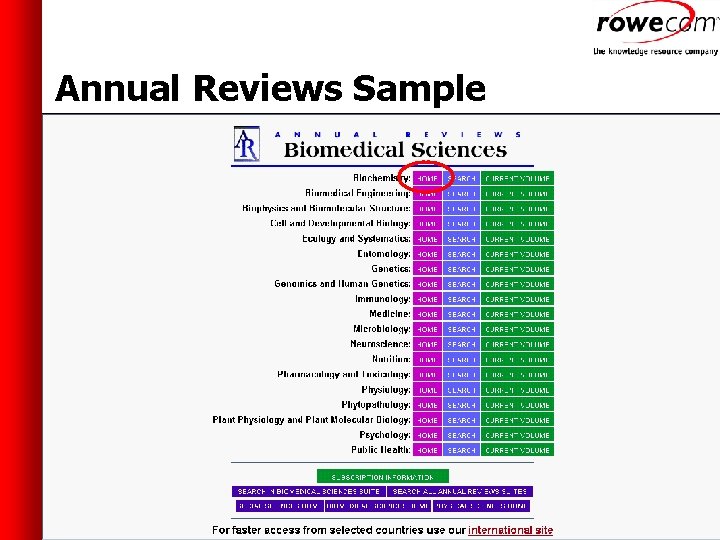This screenshot has width=720, height=540.
Task: Open Medicine HOME button
Action: 427,314
